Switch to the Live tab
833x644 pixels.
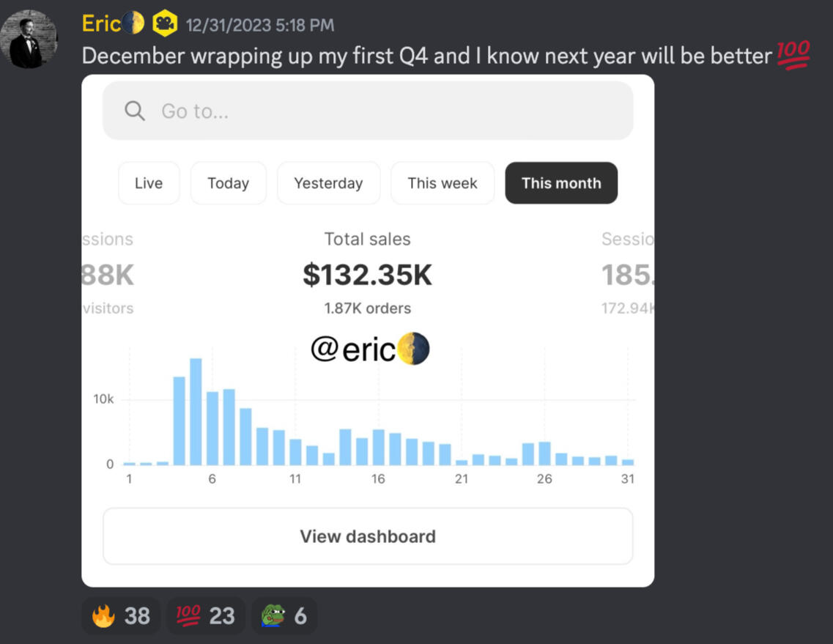click(149, 183)
